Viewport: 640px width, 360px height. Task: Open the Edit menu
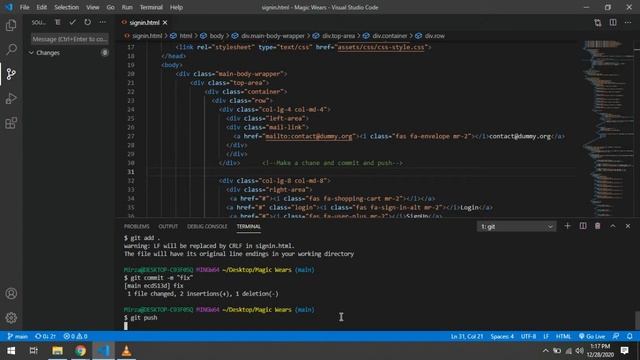42,7
